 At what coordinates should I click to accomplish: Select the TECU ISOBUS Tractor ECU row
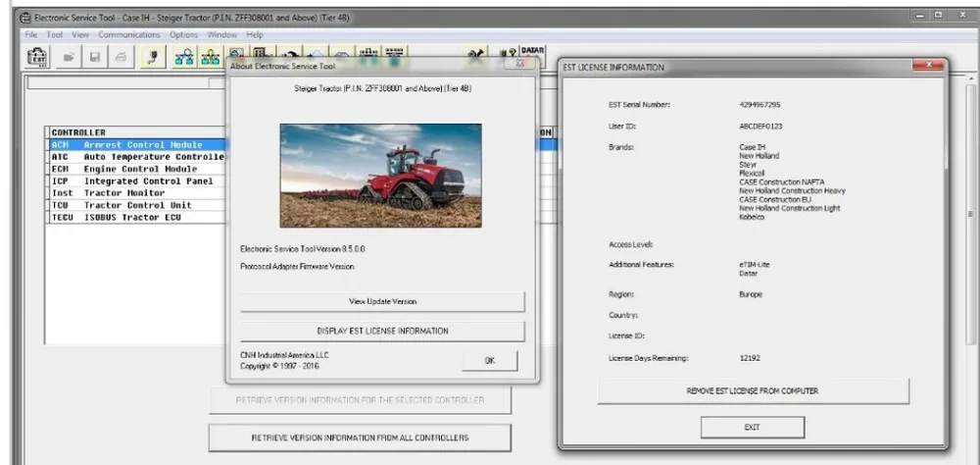pyautogui.click(x=137, y=218)
